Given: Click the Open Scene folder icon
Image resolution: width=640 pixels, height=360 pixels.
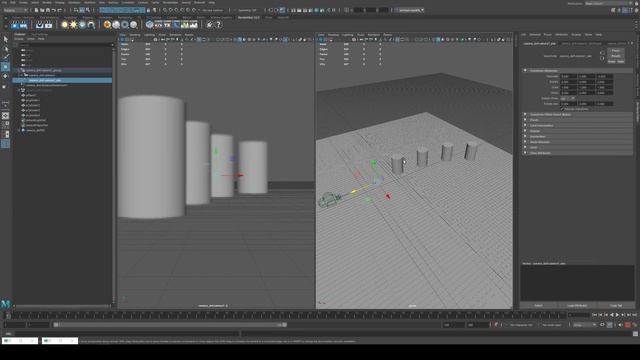Looking at the screenshot, I should (x=42, y=10).
